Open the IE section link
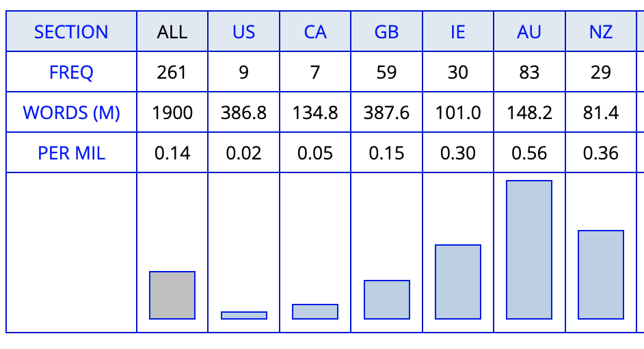The image size is (644, 349). point(458,32)
